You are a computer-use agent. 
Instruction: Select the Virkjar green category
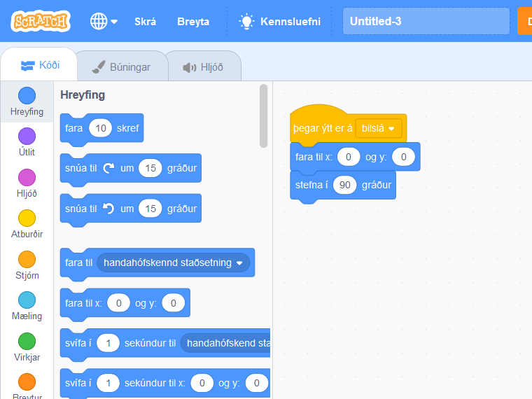[x=27, y=346]
